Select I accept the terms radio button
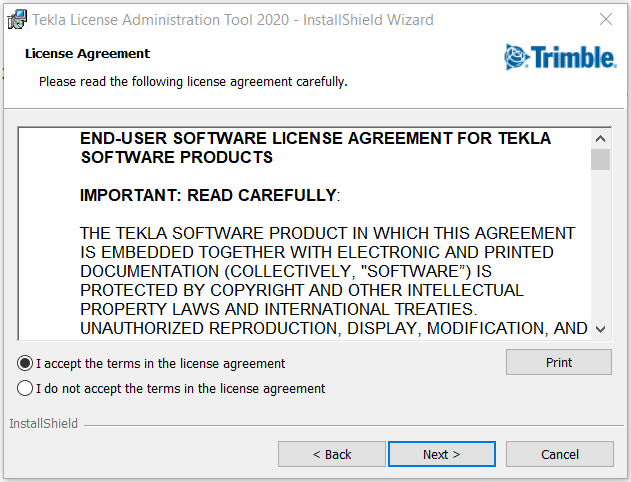This screenshot has height=482, width=631. click(25, 363)
